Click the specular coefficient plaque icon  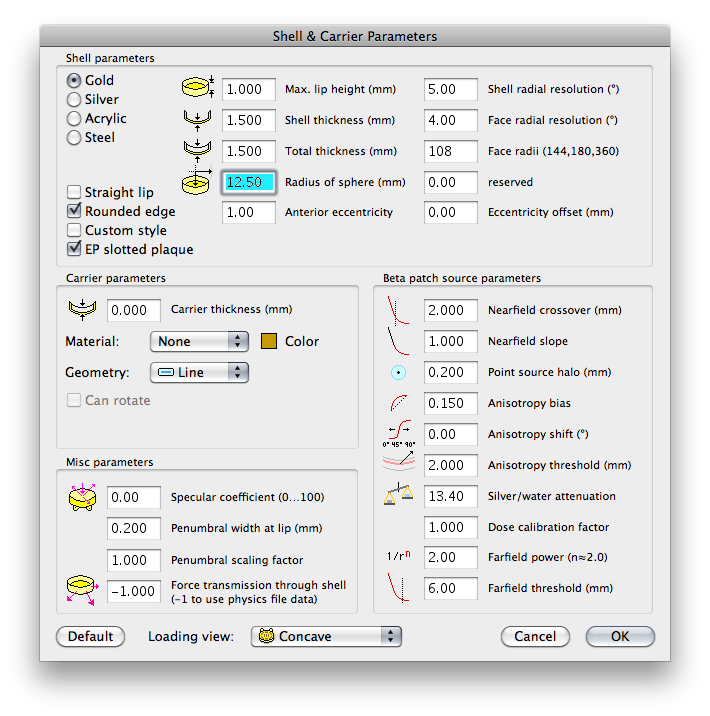click(82, 497)
